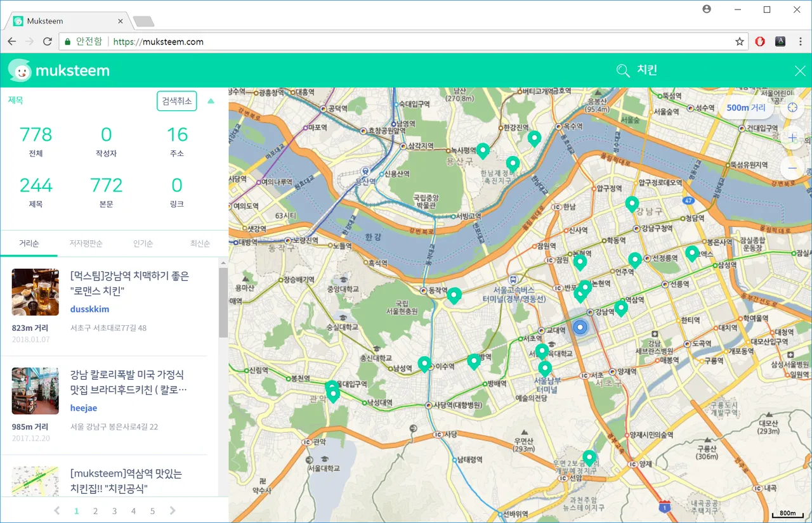The height and width of the screenshot is (523, 812).
Task: Click the map pin near 이수역
Action: point(424,364)
